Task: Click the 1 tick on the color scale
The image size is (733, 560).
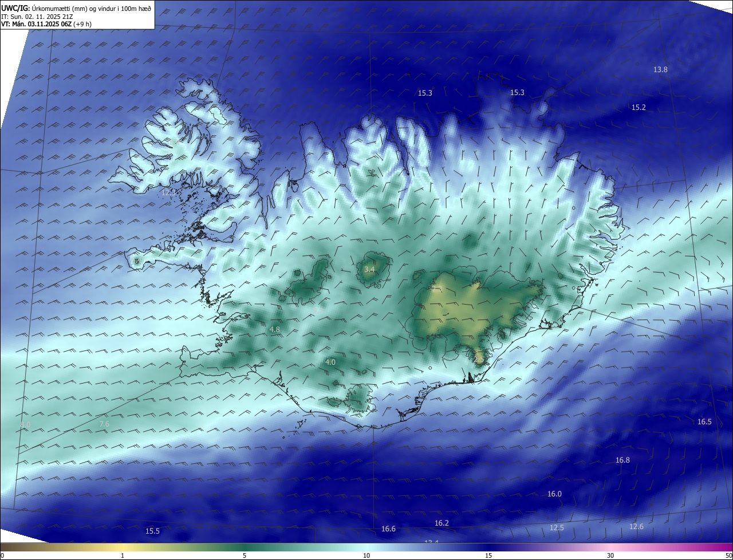Action: pos(123,555)
